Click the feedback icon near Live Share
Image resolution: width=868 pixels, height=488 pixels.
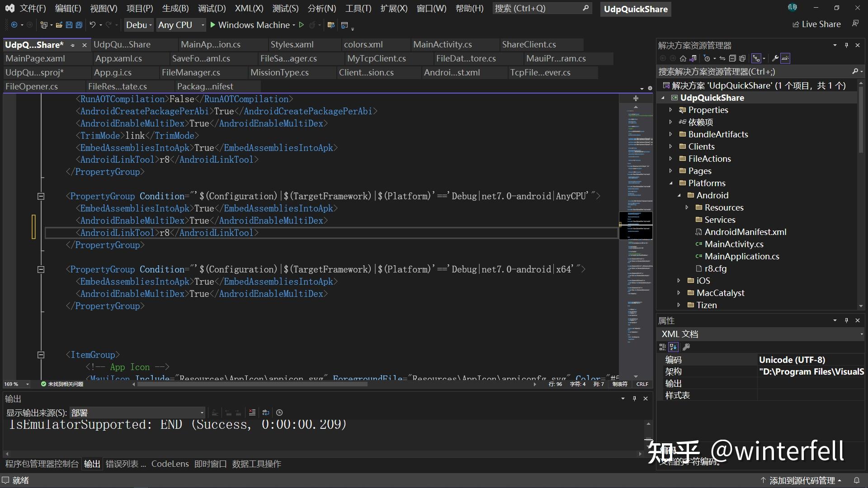tap(855, 23)
